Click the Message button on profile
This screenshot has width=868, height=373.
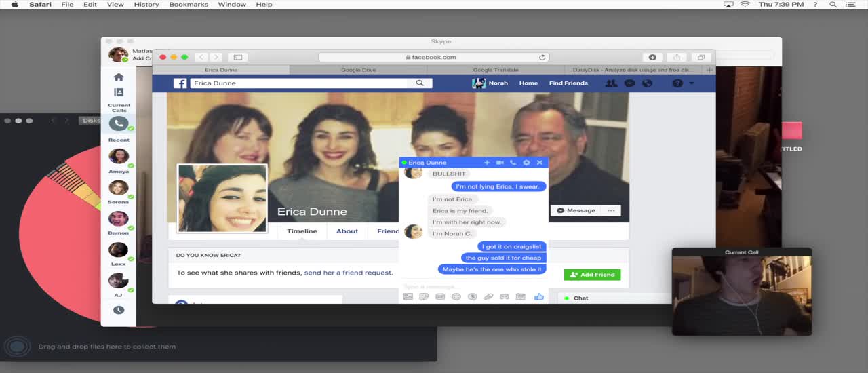click(x=576, y=210)
